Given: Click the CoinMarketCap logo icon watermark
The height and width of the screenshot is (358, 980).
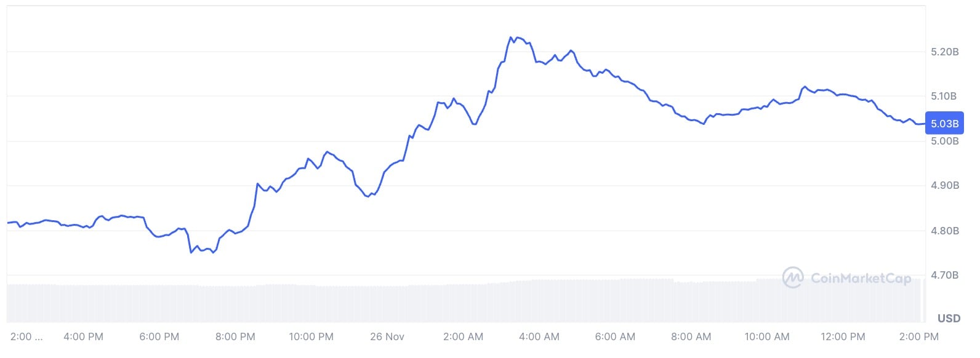Looking at the screenshot, I should coord(793,277).
